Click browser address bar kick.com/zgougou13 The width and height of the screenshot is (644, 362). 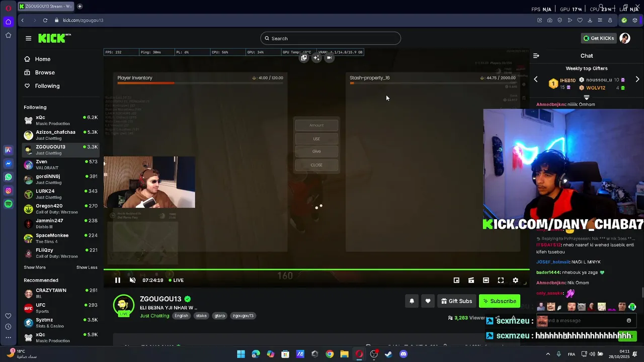point(83,20)
